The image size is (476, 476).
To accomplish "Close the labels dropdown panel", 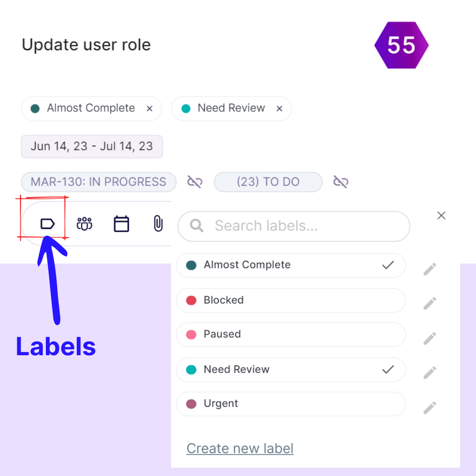I will coord(441,216).
